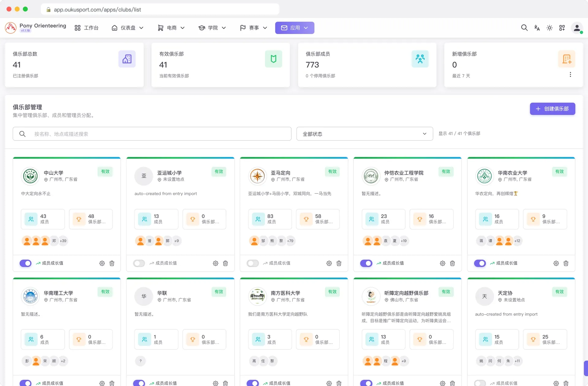
Task: Click the search field 按名称、地点或描述搜索
Action: click(x=152, y=134)
